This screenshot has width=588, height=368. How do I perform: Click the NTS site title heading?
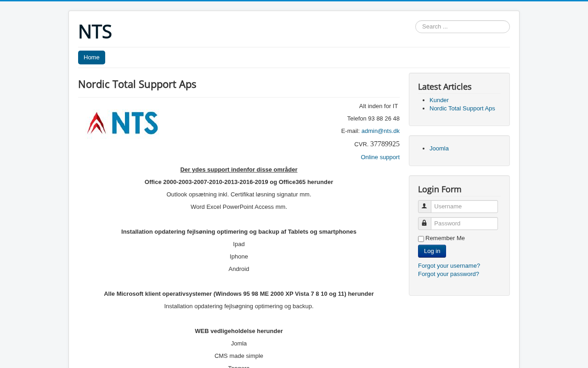point(95,32)
